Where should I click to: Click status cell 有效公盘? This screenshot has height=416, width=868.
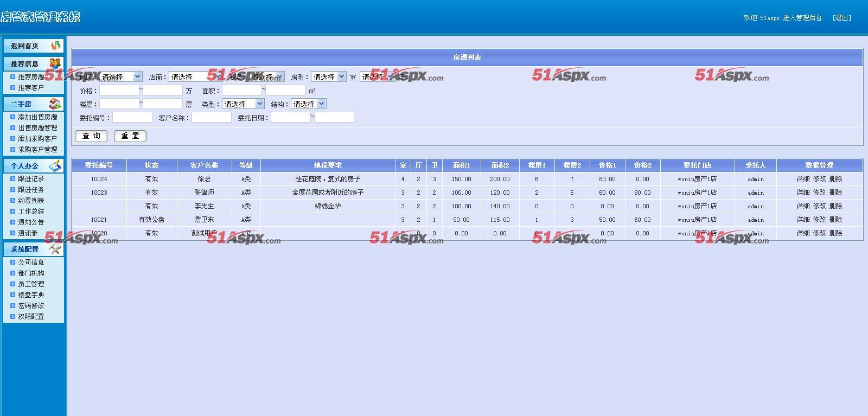click(x=152, y=219)
